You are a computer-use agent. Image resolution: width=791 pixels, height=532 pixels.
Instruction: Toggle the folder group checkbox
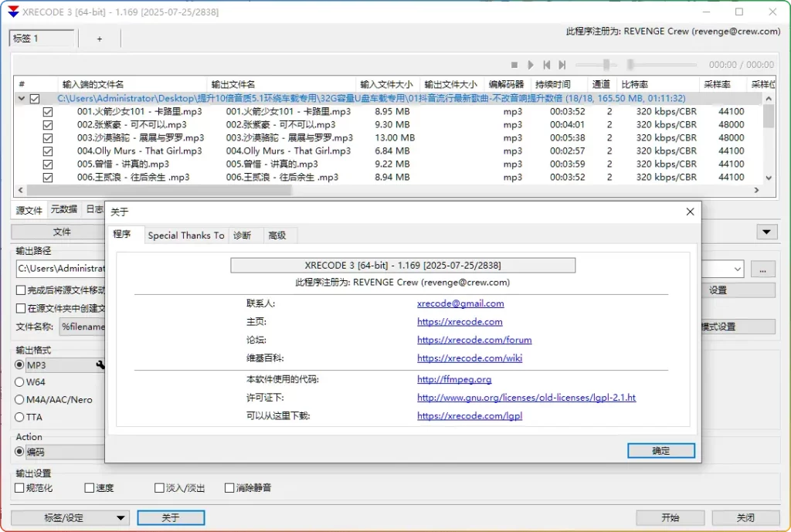(34, 98)
